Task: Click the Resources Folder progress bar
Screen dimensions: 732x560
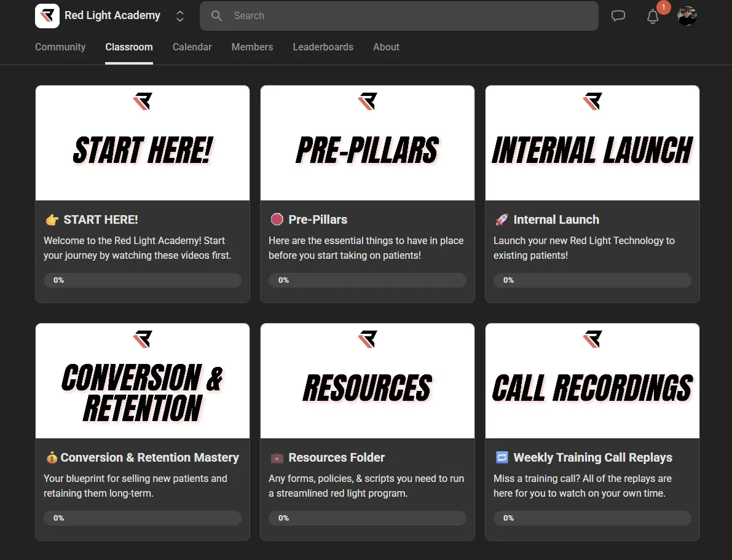Action: 368,518
